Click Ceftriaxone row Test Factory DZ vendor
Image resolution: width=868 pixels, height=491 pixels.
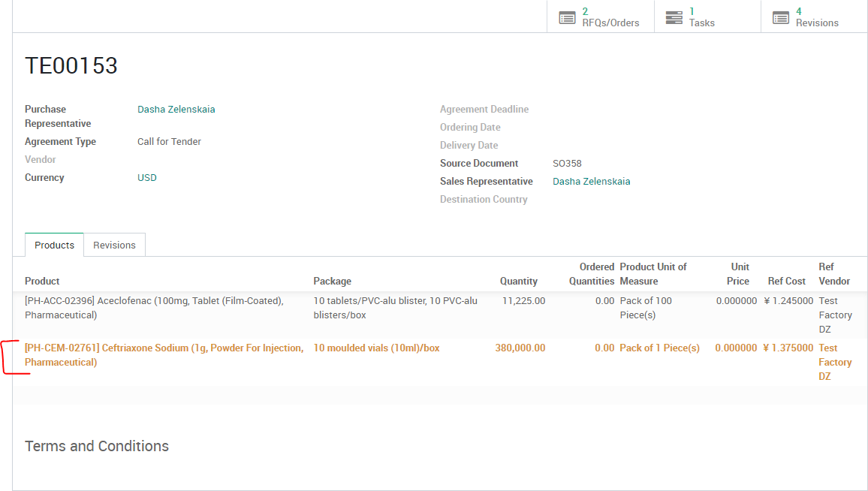[836, 362]
